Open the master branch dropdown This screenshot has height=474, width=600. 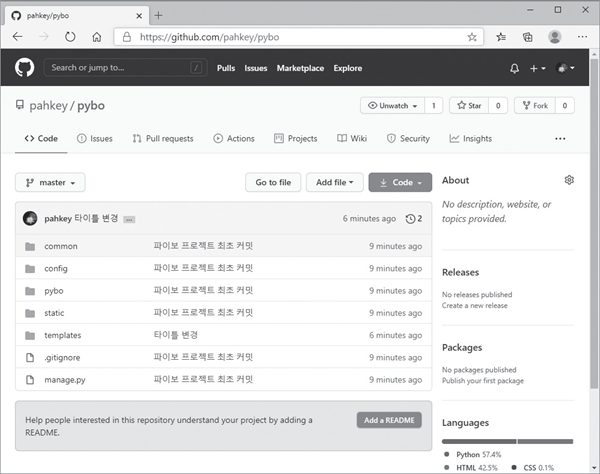[50, 182]
